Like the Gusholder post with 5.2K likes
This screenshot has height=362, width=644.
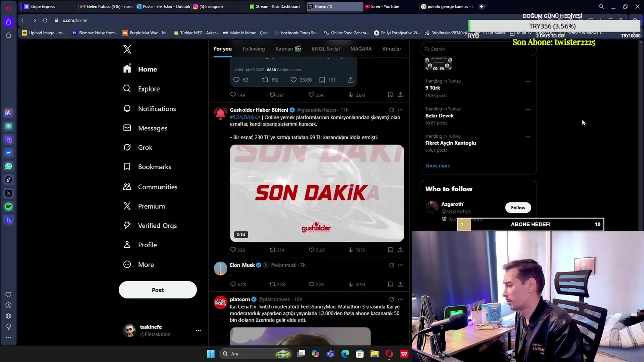pyautogui.click(x=316, y=250)
